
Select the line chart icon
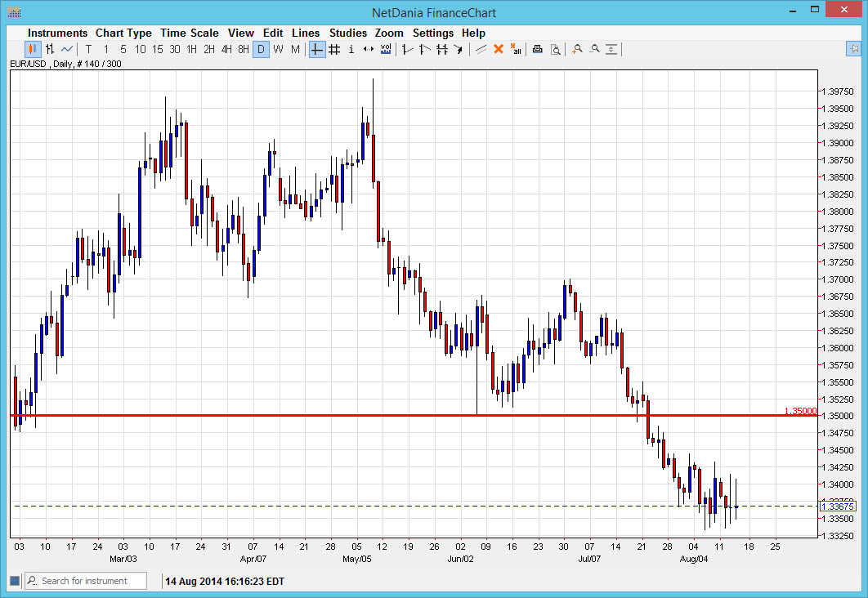[x=66, y=49]
